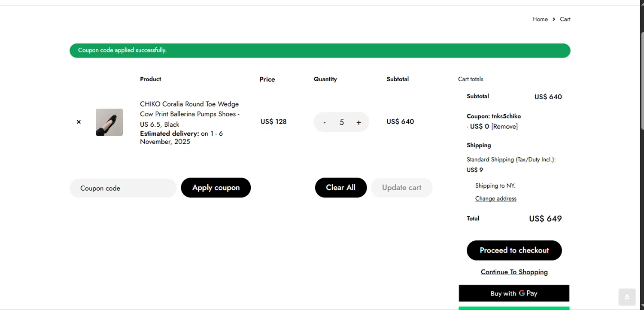644x310 pixels.
Task: Click the 'Shipping to NY.' text
Action: [495, 186]
